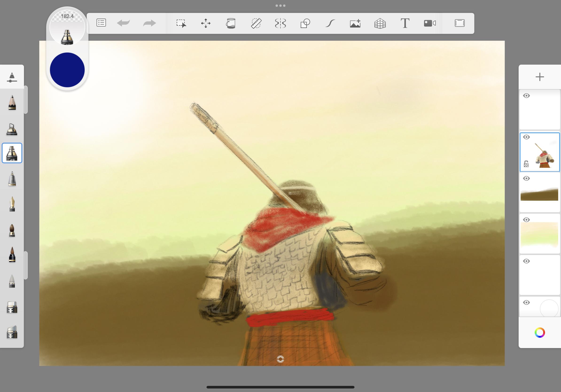This screenshot has height=392, width=561.
Task: Select the Flood Fill bucket tool
Action: [x=231, y=24]
